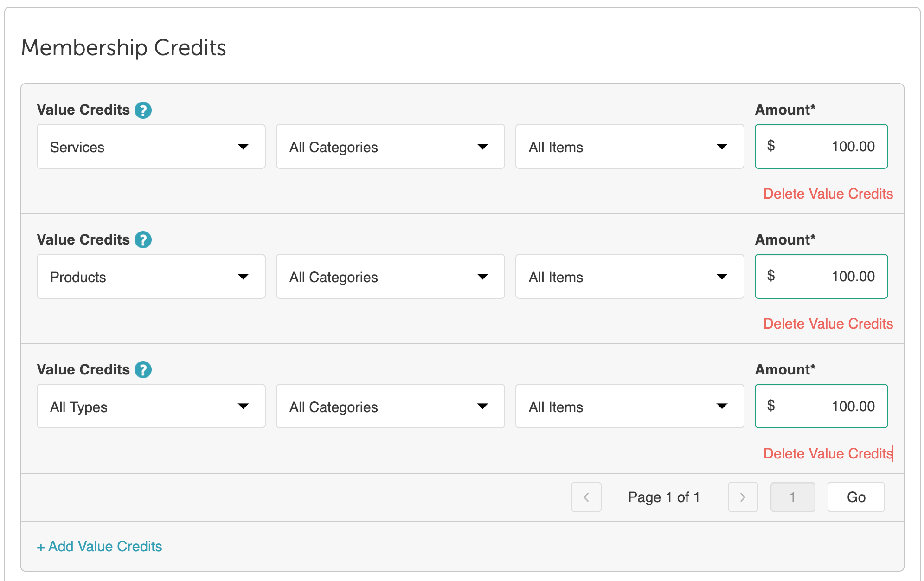Click help icon beside first Value Credits

click(x=143, y=110)
